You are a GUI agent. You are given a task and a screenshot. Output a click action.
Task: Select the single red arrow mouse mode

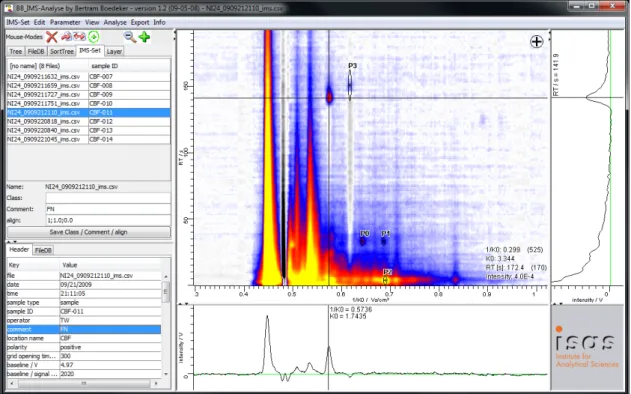tap(66, 37)
